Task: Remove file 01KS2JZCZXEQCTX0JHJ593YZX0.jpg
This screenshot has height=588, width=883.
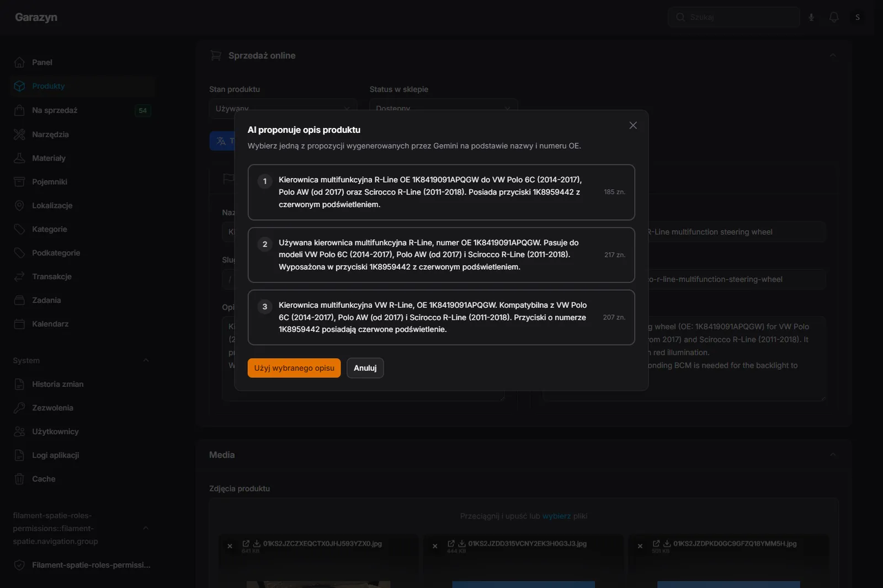Action: pos(230,546)
